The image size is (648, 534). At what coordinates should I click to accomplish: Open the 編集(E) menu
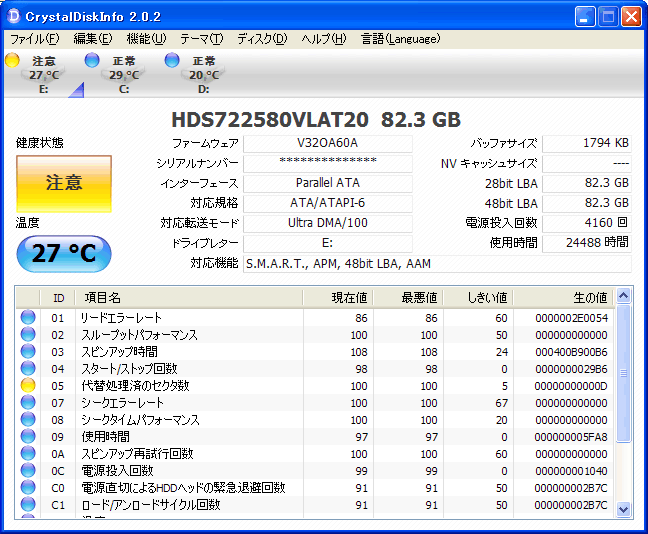coord(93,39)
